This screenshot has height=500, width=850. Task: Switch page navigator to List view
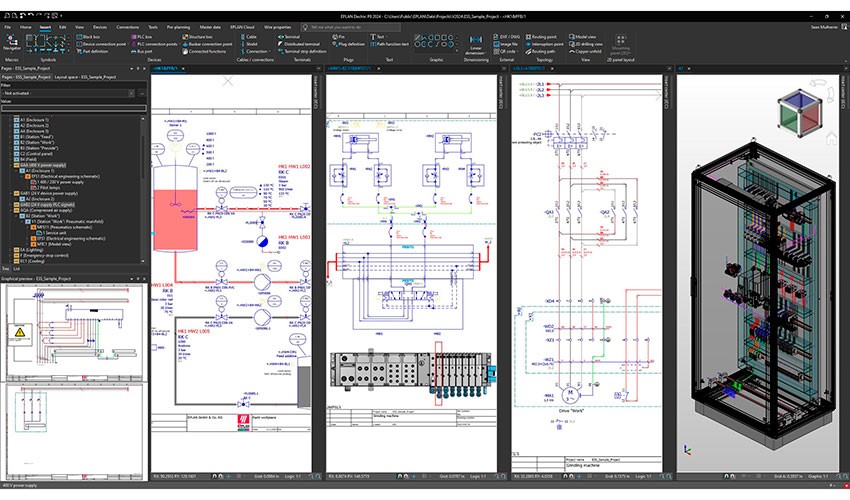[x=16, y=268]
